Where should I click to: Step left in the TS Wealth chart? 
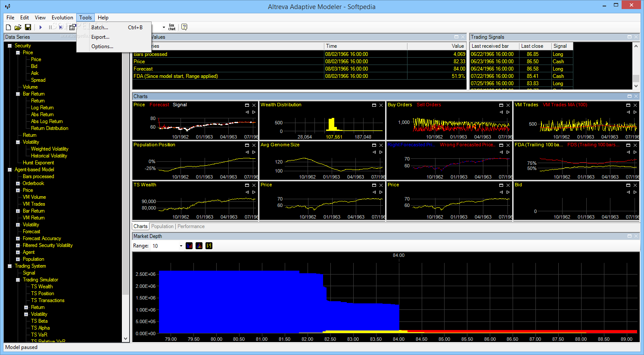[247, 192]
